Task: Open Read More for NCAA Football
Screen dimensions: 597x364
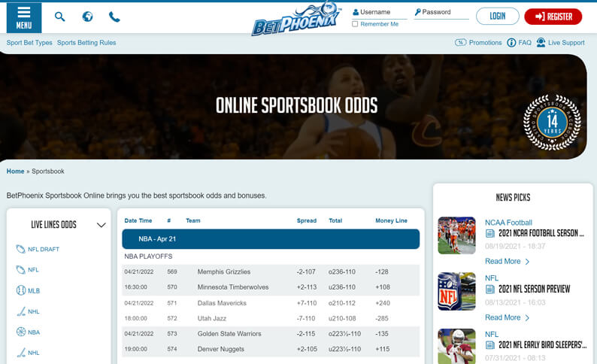Action: click(x=507, y=262)
